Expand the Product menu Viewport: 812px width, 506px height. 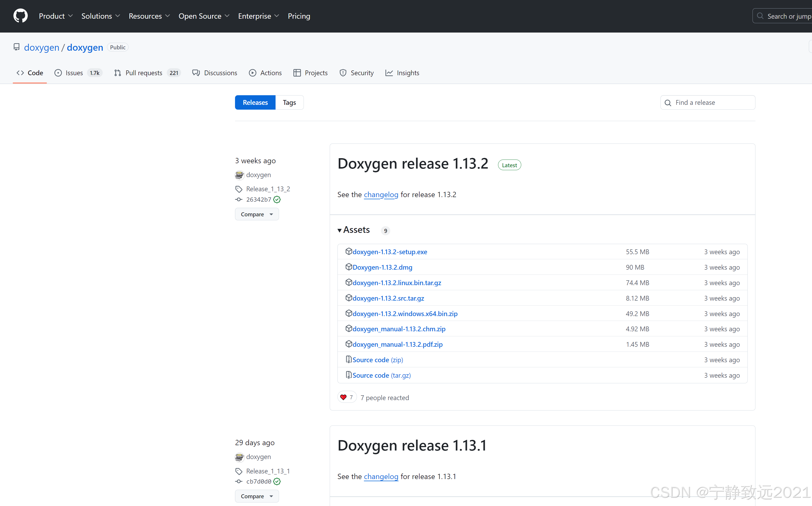pos(56,16)
